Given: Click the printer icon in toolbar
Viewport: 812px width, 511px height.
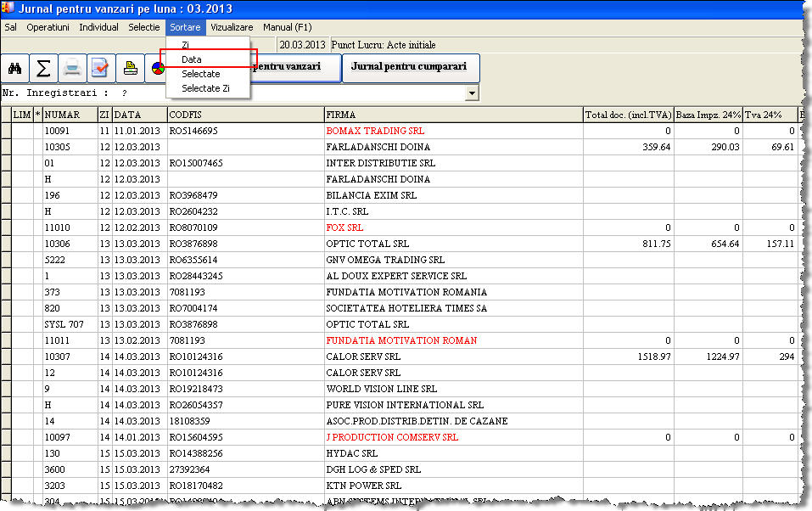Looking at the screenshot, I should pos(72,68).
